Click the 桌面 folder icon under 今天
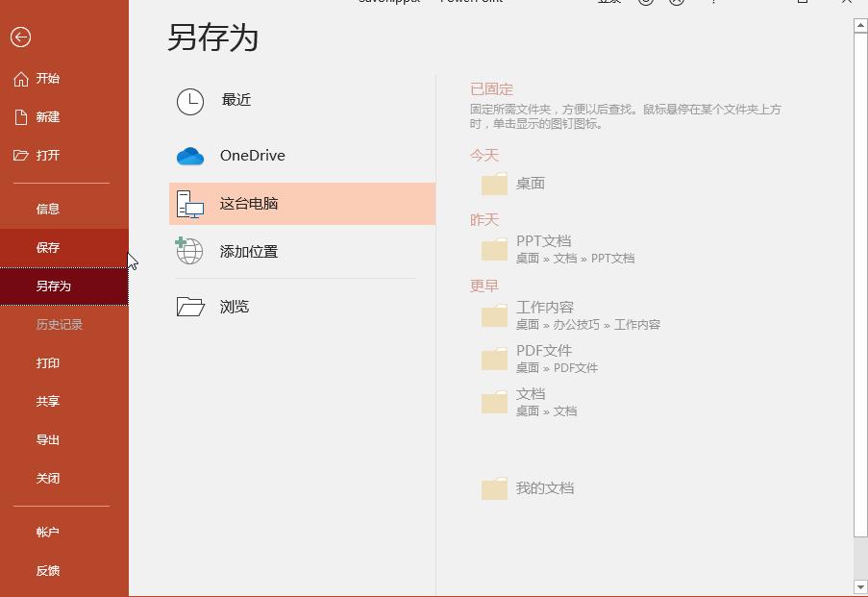 point(493,183)
